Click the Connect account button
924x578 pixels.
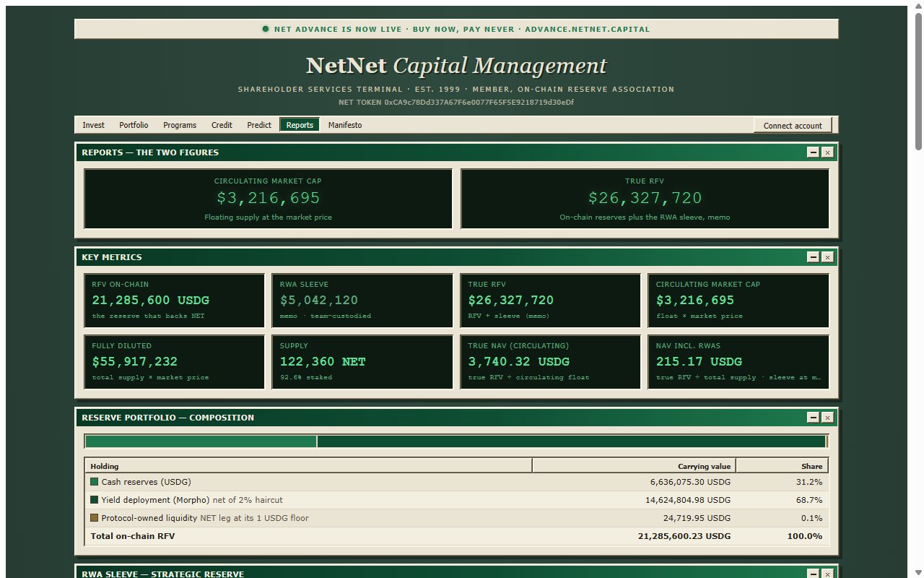point(793,125)
